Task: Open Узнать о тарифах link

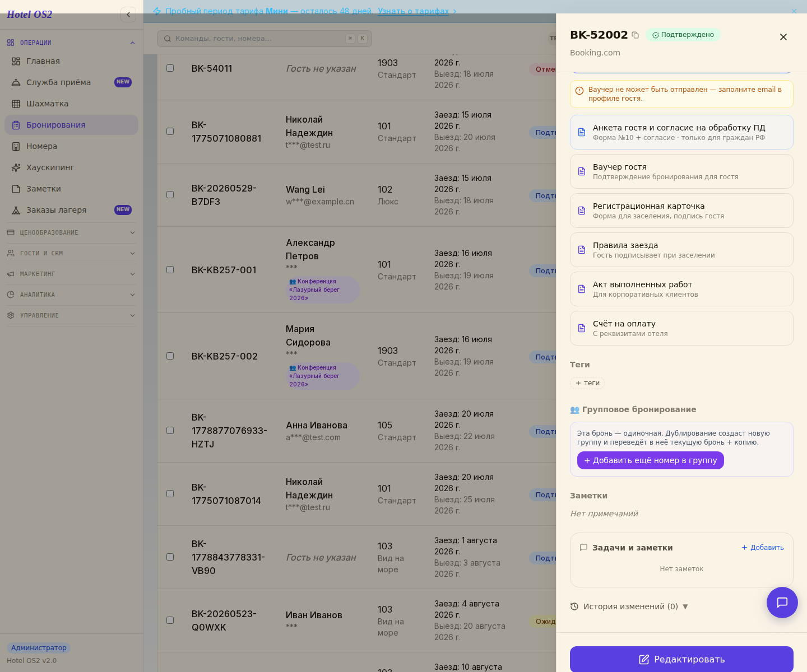Action: (x=414, y=11)
